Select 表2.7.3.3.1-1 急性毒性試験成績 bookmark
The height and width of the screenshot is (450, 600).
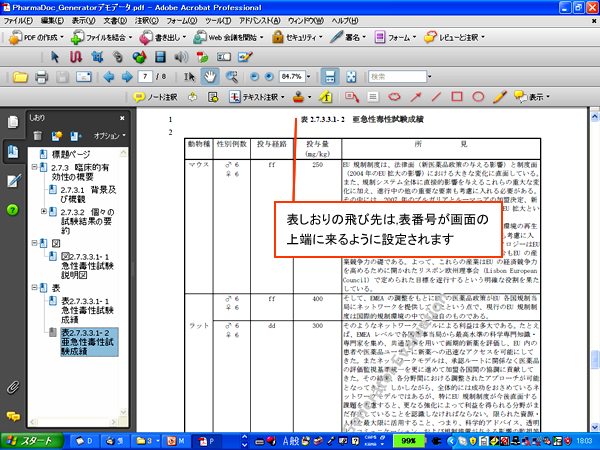(87, 310)
